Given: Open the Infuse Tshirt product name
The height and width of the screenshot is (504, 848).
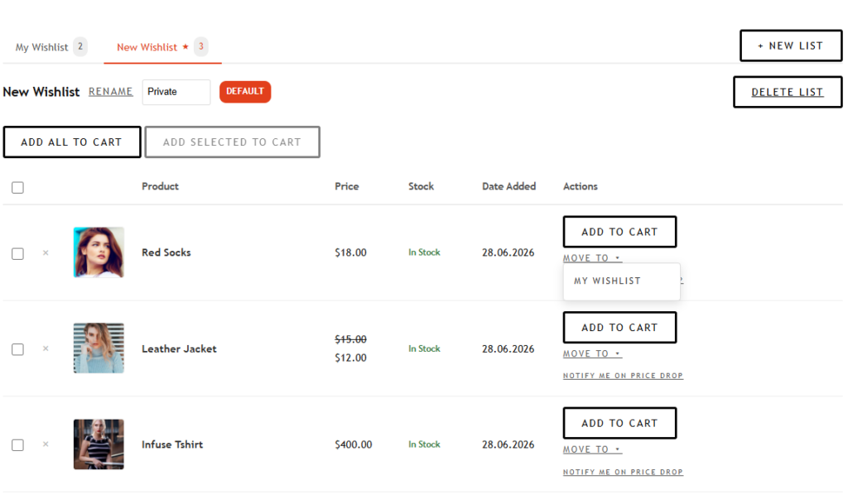Looking at the screenshot, I should 172,444.
